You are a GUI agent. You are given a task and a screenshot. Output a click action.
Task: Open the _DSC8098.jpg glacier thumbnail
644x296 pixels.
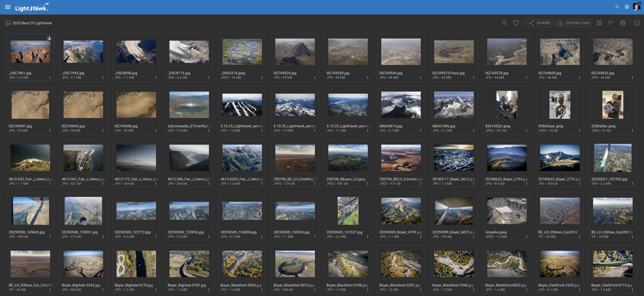[136, 52]
